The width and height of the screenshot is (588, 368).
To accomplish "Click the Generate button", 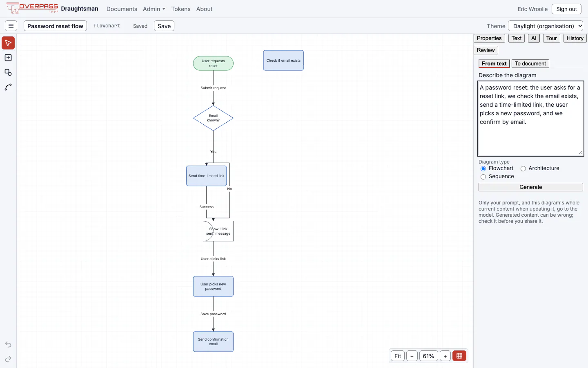I will [x=531, y=187].
